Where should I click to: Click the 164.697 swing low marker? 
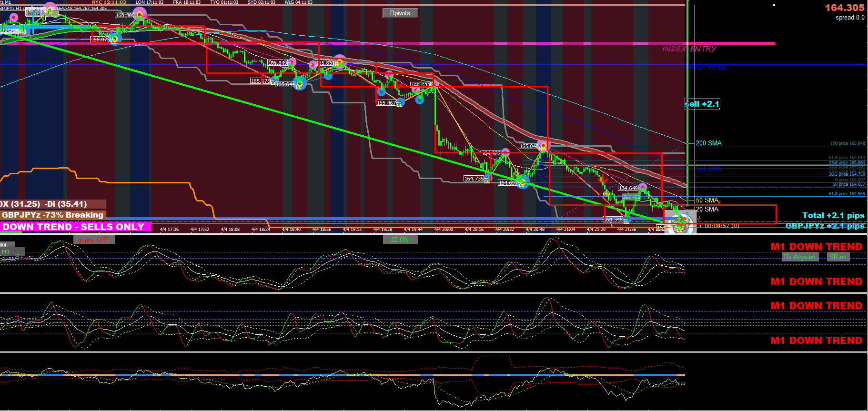coord(508,183)
